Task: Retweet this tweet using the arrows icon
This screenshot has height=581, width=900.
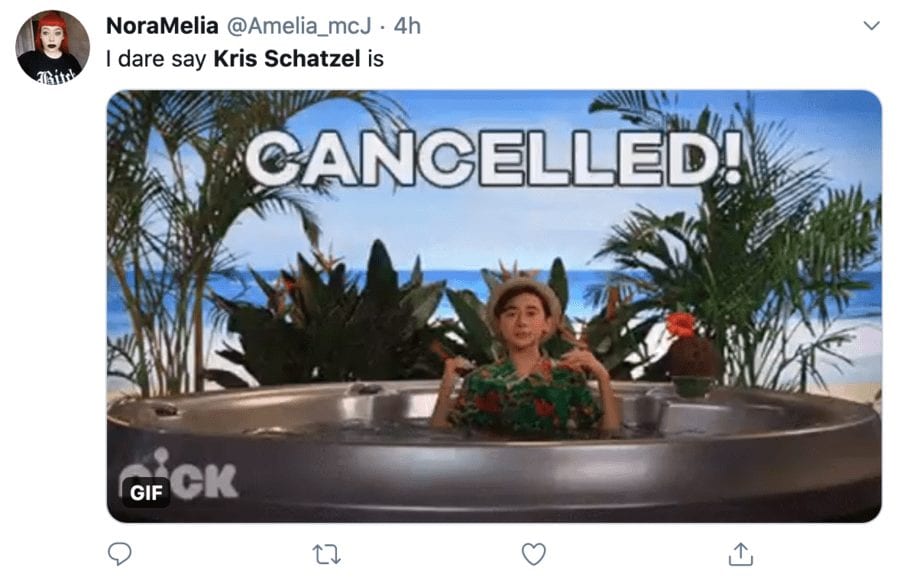Action: (x=327, y=555)
